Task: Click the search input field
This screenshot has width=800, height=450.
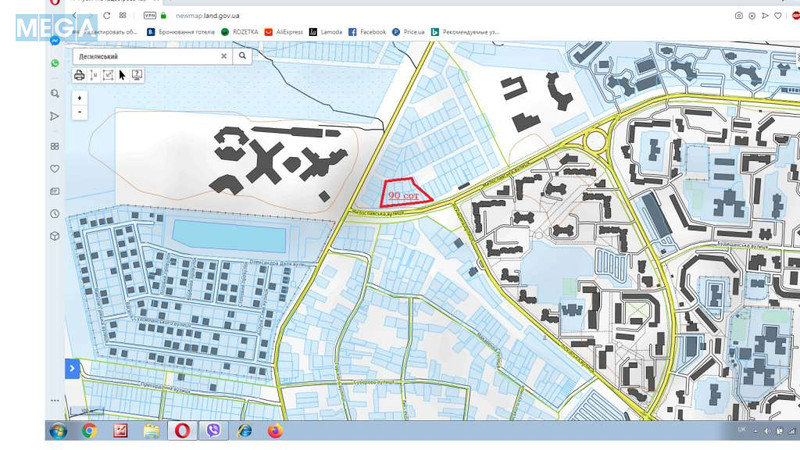Action: (145, 57)
